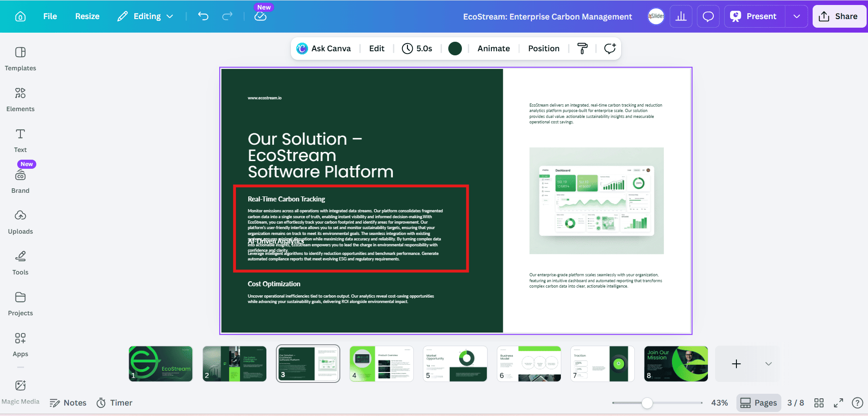Open the Tools panel
This screenshot has width=868, height=416.
point(20,263)
